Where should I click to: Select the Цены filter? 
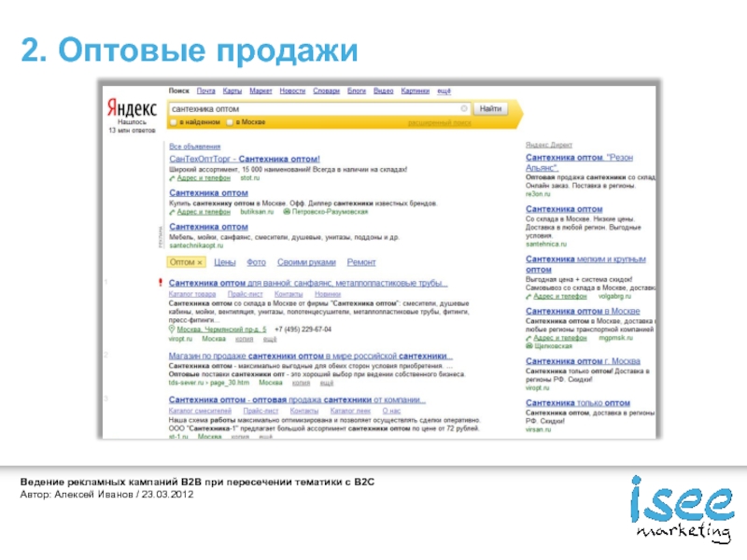tap(225, 262)
